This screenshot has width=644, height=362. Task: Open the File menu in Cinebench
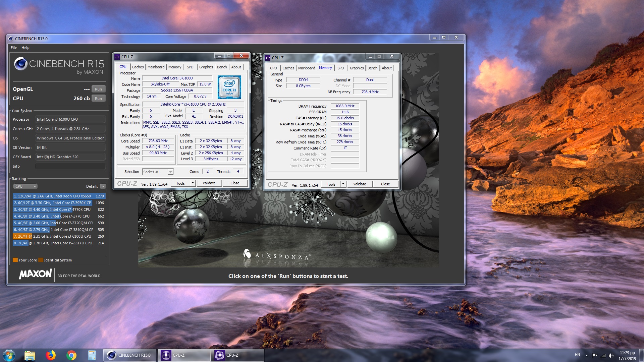pyautogui.click(x=14, y=48)
